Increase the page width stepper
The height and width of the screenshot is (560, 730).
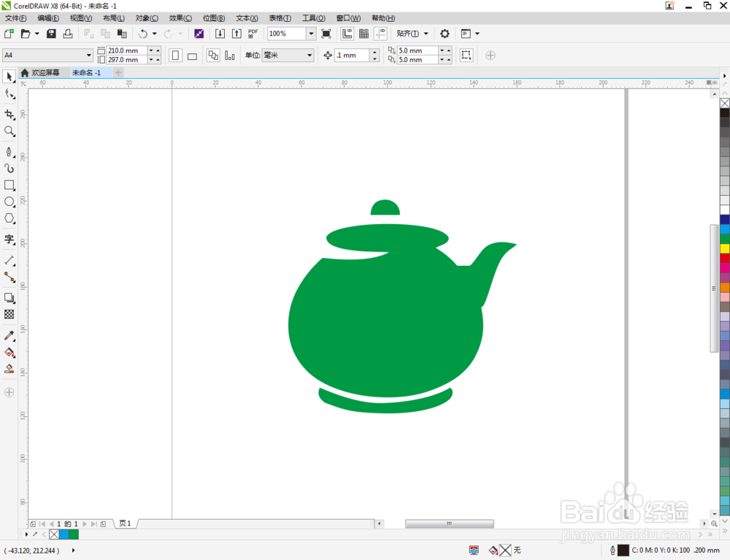click(x=158, y=50)
